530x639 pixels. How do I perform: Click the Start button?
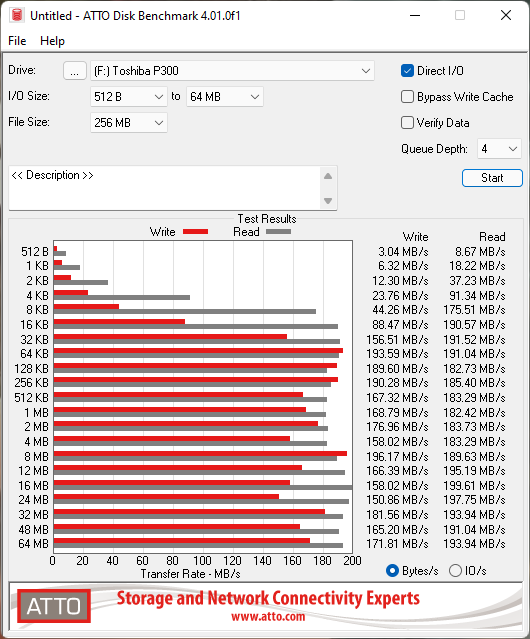click(492, 178)
